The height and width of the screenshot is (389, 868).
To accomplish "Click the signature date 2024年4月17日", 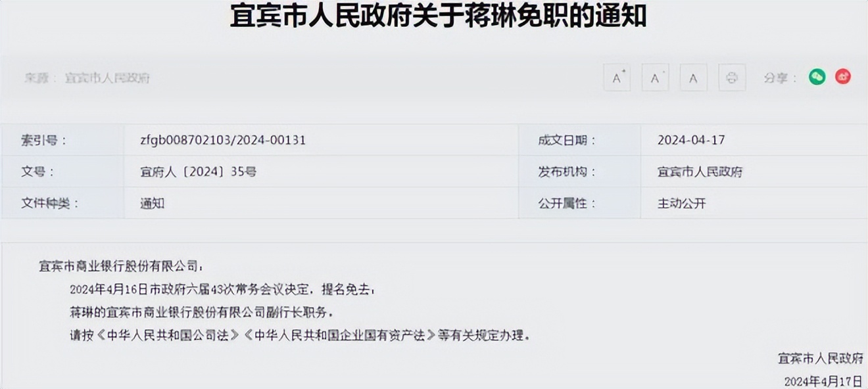I will pos(823,381).
